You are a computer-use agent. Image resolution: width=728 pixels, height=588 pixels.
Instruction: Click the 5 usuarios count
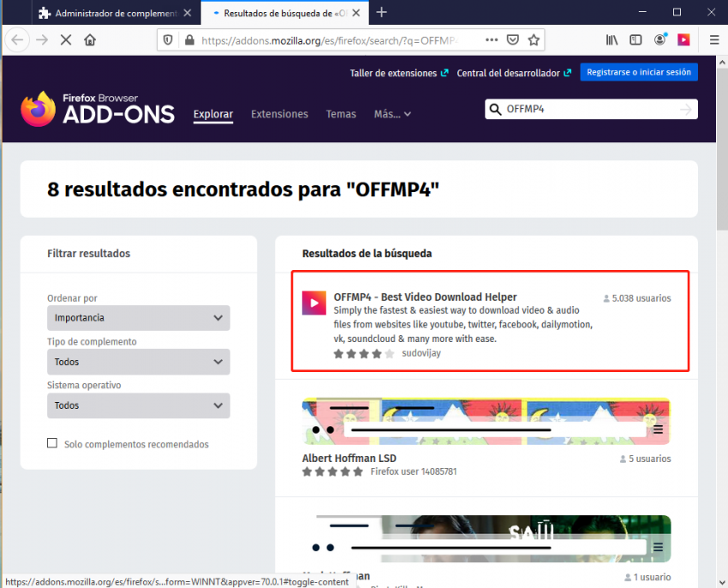[x=646, y=459]
